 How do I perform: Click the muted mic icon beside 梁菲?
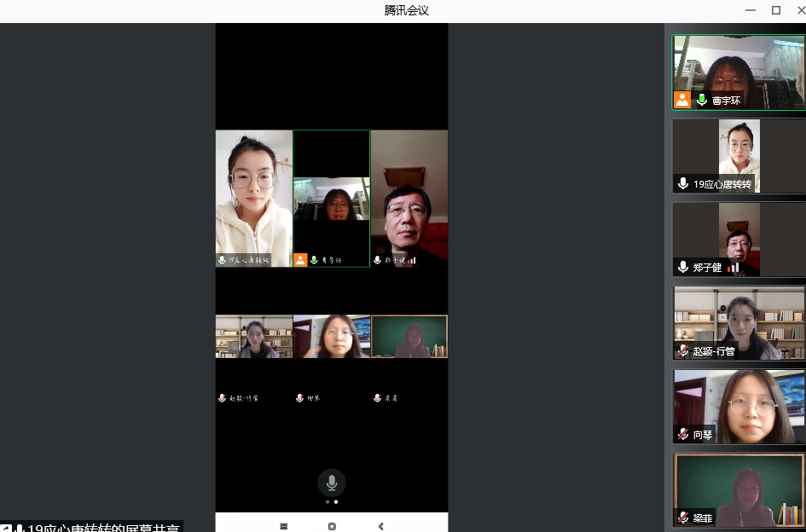[x=682, y=518]
